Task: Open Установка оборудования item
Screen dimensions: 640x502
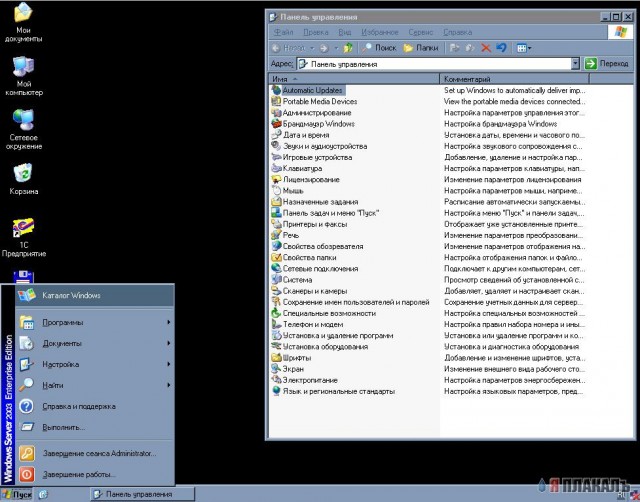Action: [320, 347]
